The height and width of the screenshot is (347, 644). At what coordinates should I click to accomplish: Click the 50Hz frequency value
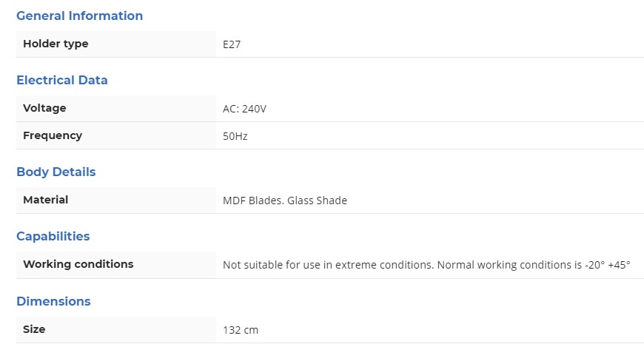pyautogui.click(x=235, y=136)
